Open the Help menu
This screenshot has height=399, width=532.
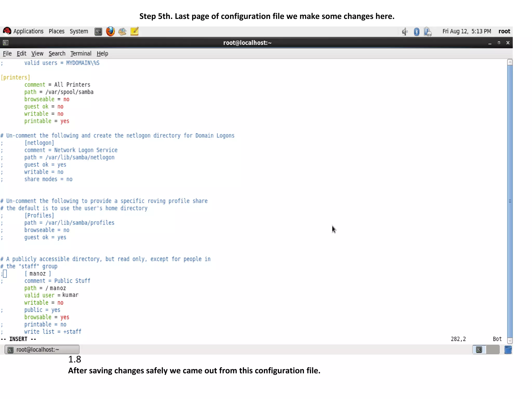coord(102,54)
